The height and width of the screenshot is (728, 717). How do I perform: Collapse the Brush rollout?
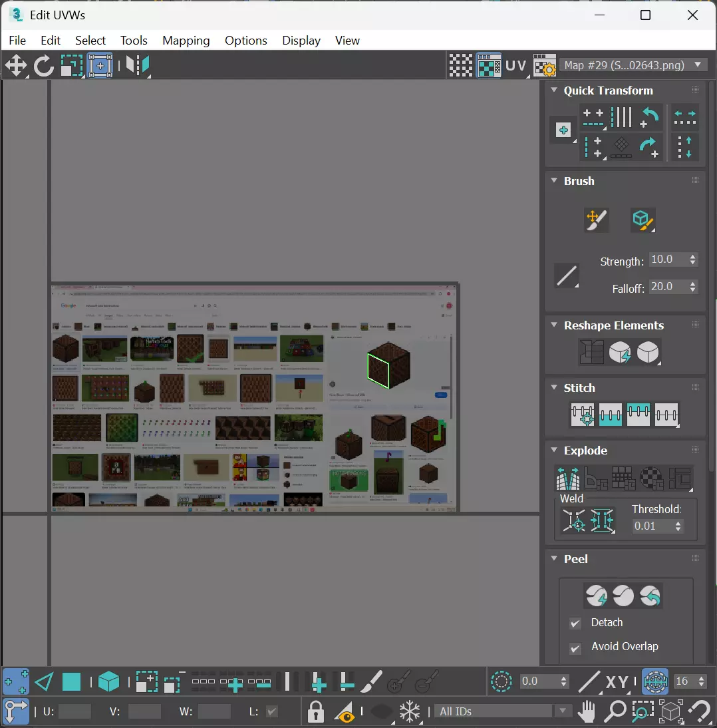(554, 180)
